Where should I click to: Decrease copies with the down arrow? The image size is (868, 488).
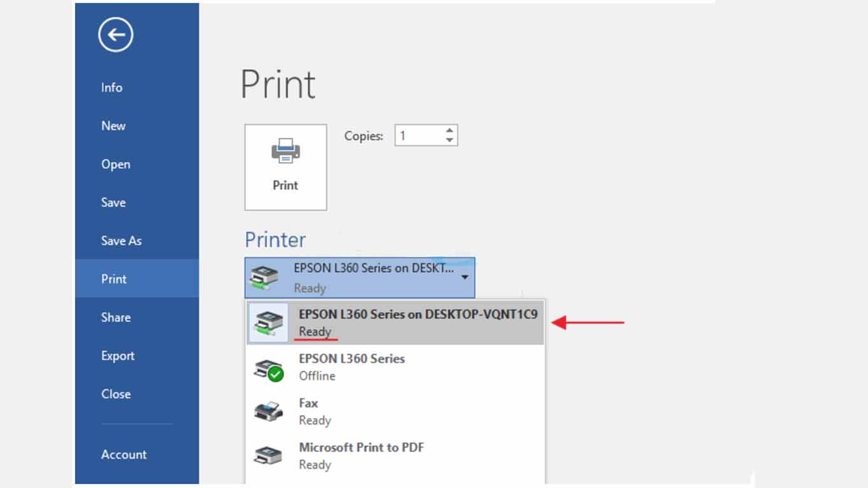(450, 140)
